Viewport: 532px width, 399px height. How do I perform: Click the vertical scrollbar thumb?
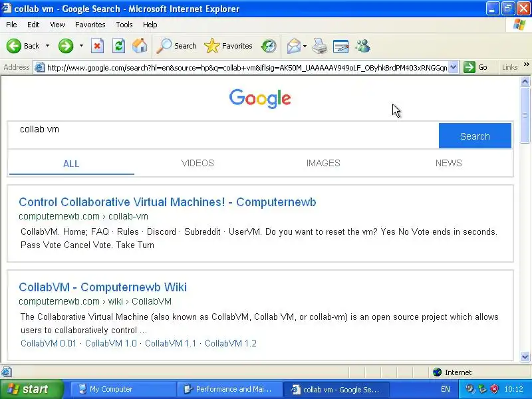525,115
